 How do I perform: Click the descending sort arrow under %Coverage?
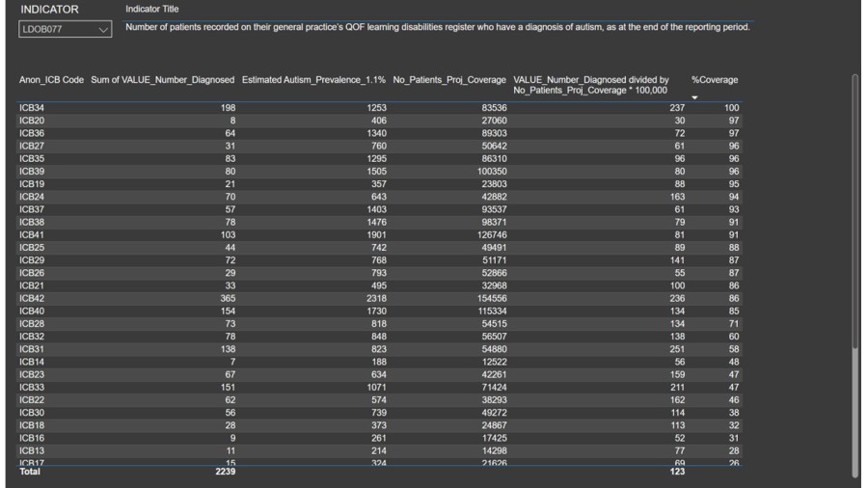[x=696, y=95]
